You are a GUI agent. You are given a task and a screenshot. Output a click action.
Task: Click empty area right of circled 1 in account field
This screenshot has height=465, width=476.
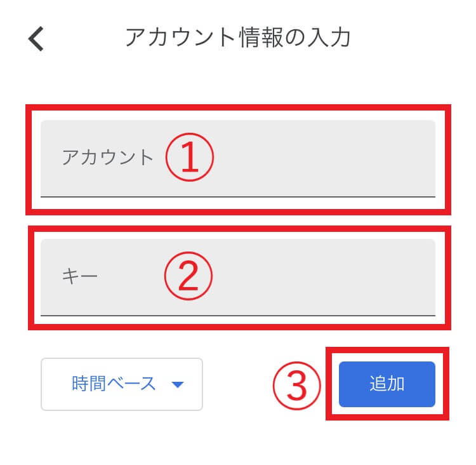(325, 158)
